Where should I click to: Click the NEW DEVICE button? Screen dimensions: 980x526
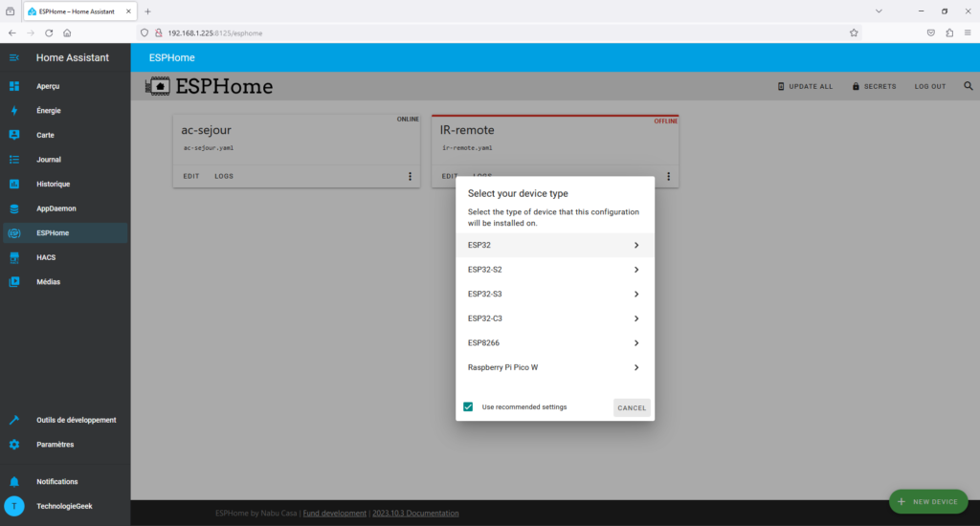coord(928,502)
